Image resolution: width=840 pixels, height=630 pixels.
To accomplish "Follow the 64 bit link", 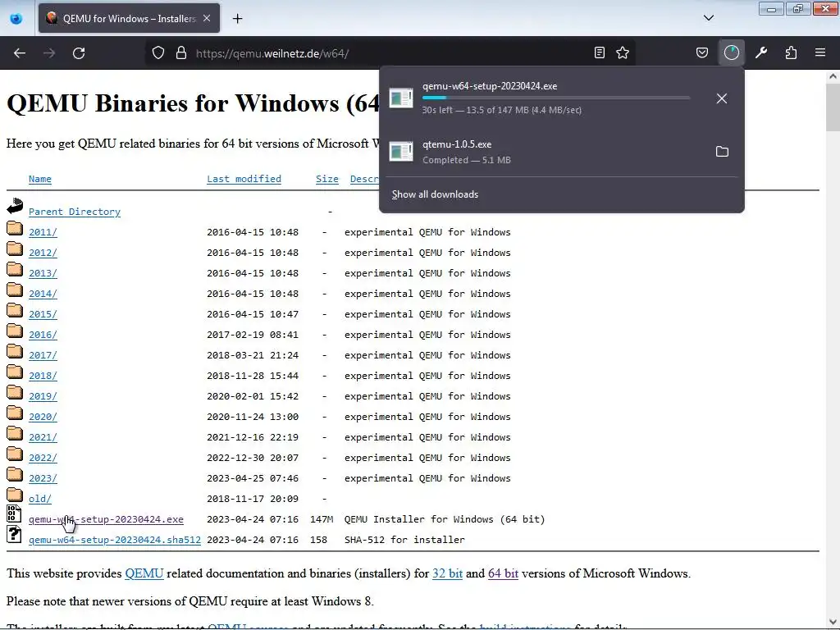I will coord(503,573).
